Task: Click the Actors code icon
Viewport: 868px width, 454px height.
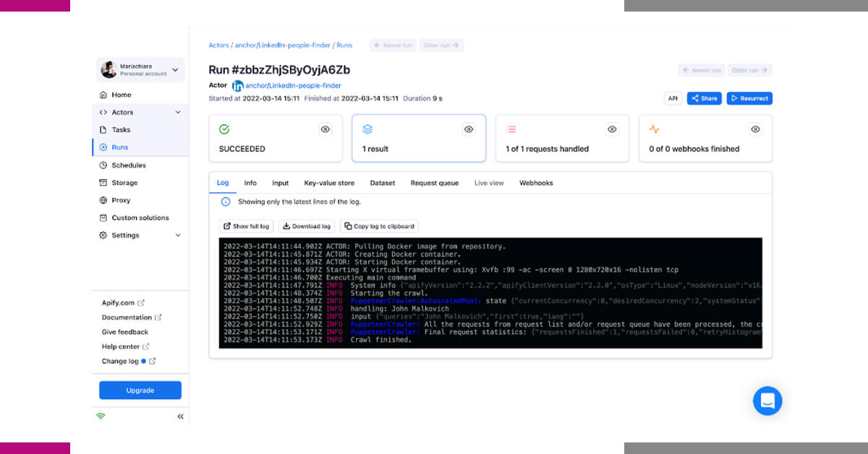Action: 103,112
